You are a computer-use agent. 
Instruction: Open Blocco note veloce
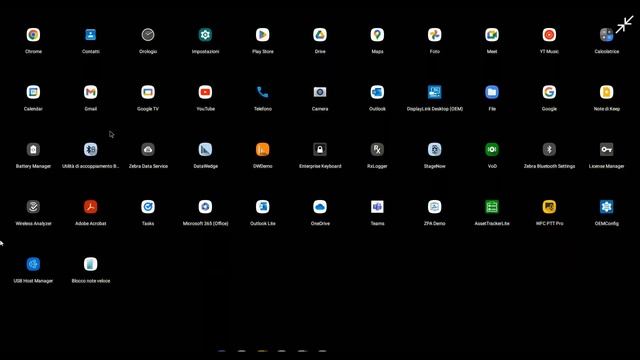(91, 264)
